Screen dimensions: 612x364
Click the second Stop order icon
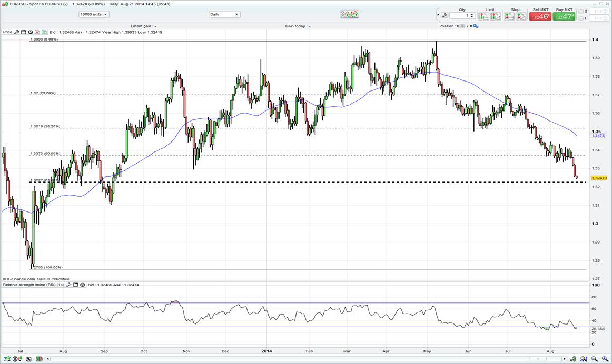(520, 16)
